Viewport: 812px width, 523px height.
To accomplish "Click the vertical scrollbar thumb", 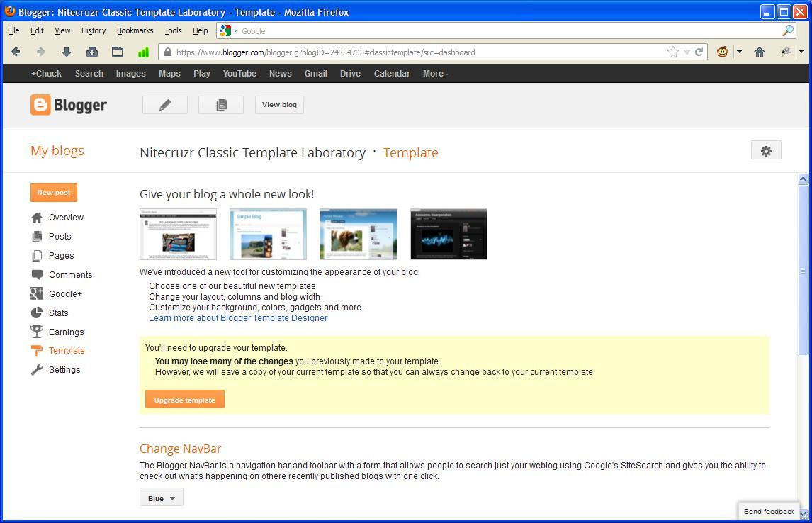I will tap(803, 270).
